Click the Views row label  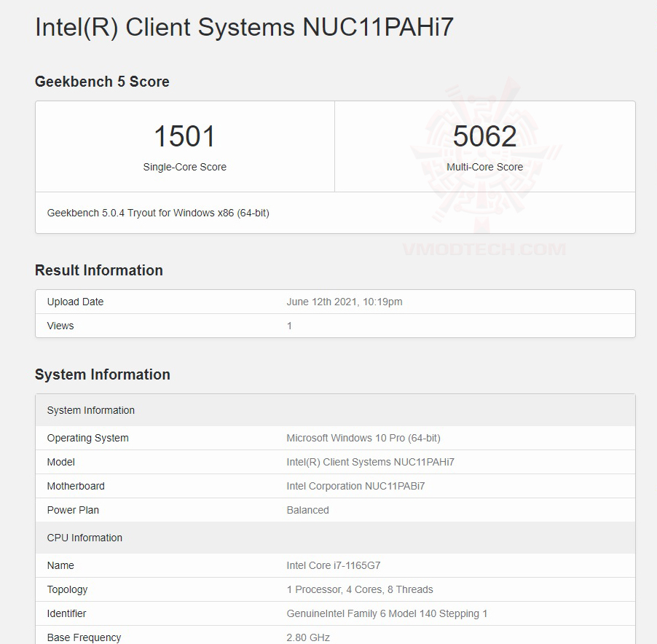coord(60,326)
